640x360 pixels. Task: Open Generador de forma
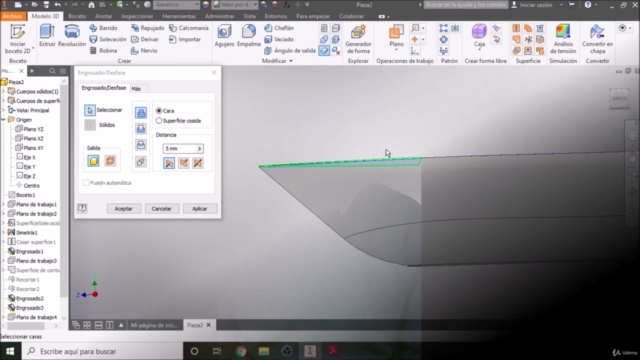click(358, 39)
